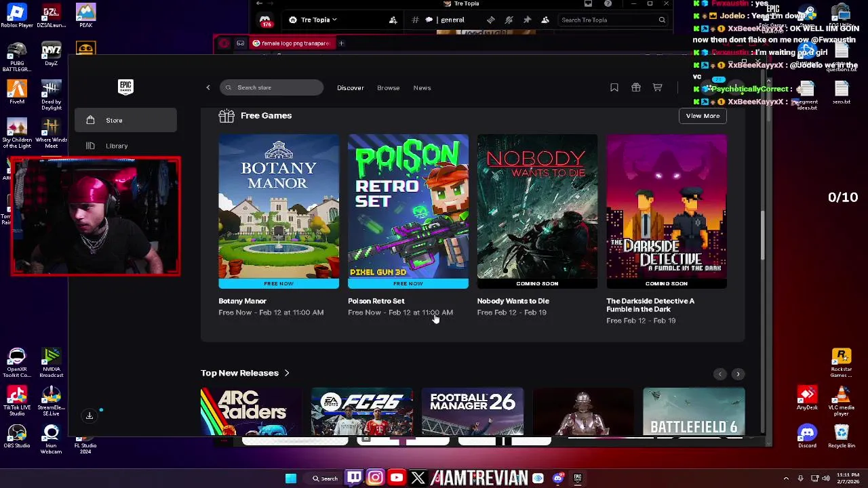Viewport: 868px width, 488px height.
Task: Click the Epic Games store vertical scrollbar
Action: pyautogui.click(x=764, y=235)
